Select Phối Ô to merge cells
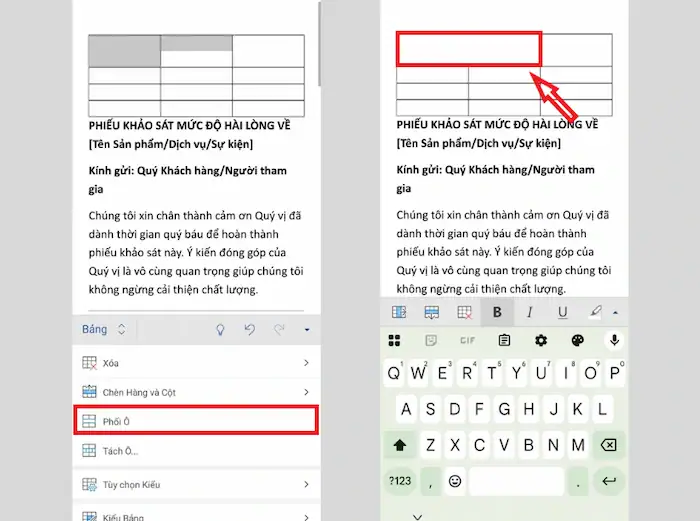Image resolution: width=700 pixels, height=521 pixels. (195, 422)
